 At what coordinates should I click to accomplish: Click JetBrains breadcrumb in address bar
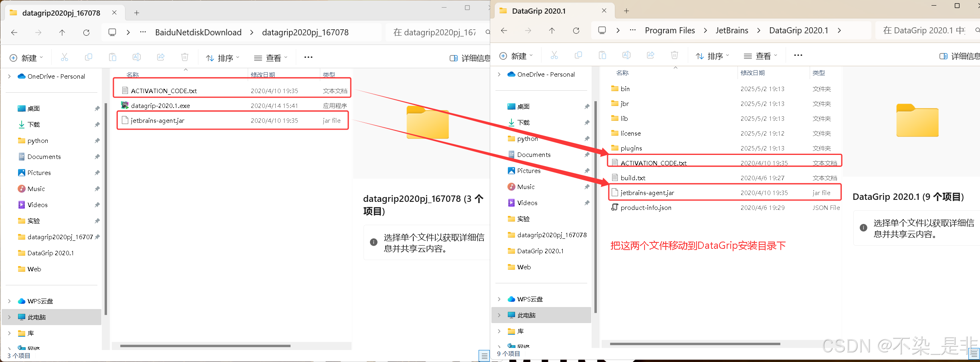[732, 31]
